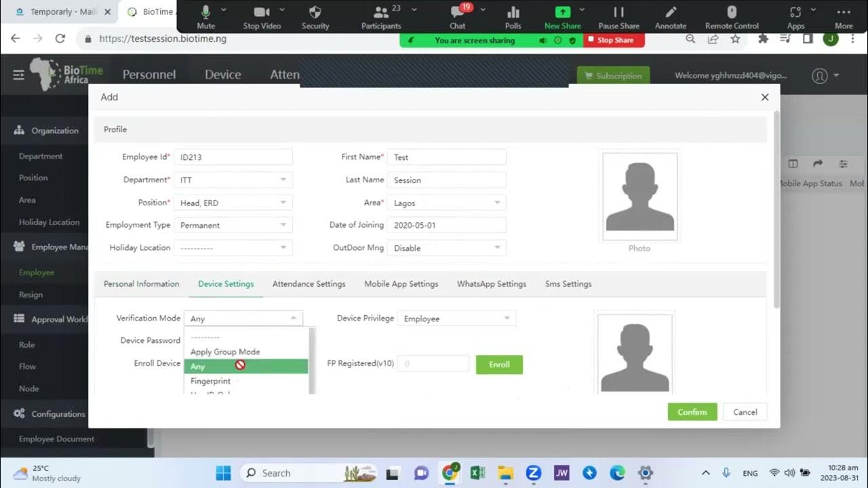Start a New Share in Zoom
The width and height of the screenshot is (868, 488).
563,16
